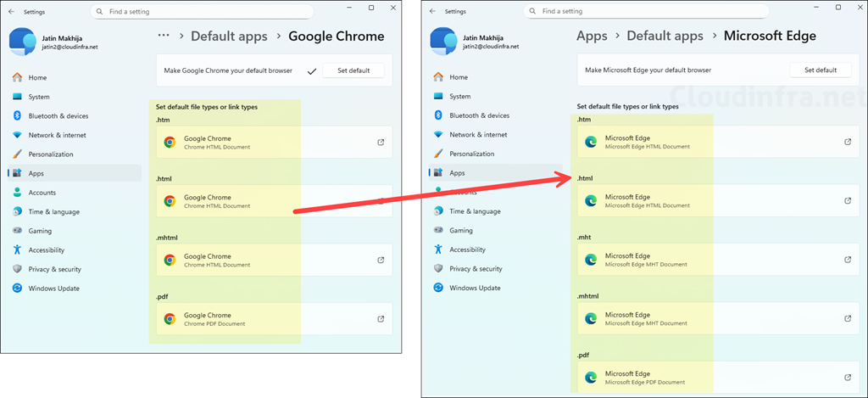Image resolution: width=868 pixels, height=398 pixels.
Task: Click back arrow in Microsoft Edge settings window
Action: [x=432, y=11]
